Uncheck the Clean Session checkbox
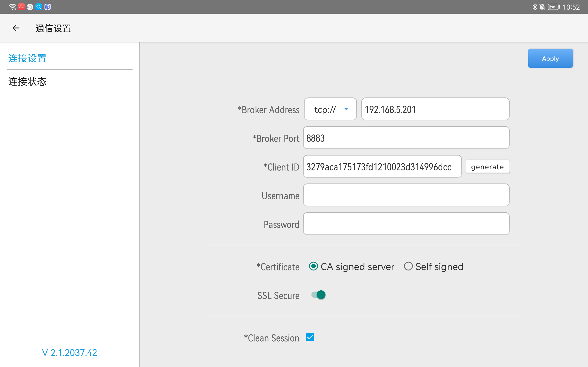The height and width of the screenshot is (367, 588). click(x=310, y=337)
